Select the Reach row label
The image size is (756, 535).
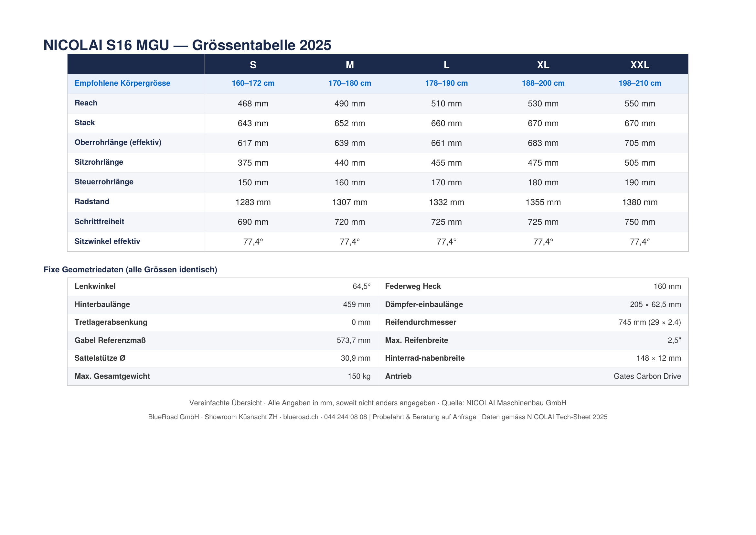tap(86, 103)
